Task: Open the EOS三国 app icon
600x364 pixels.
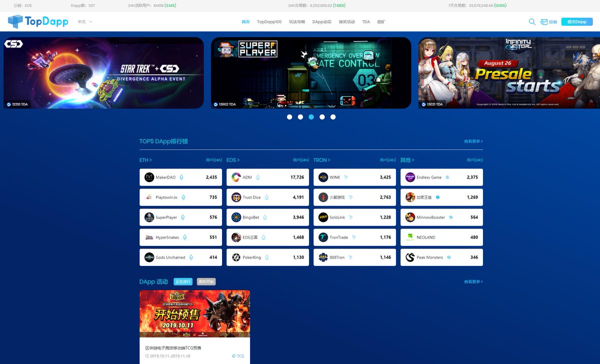Action: pos(236,237)
